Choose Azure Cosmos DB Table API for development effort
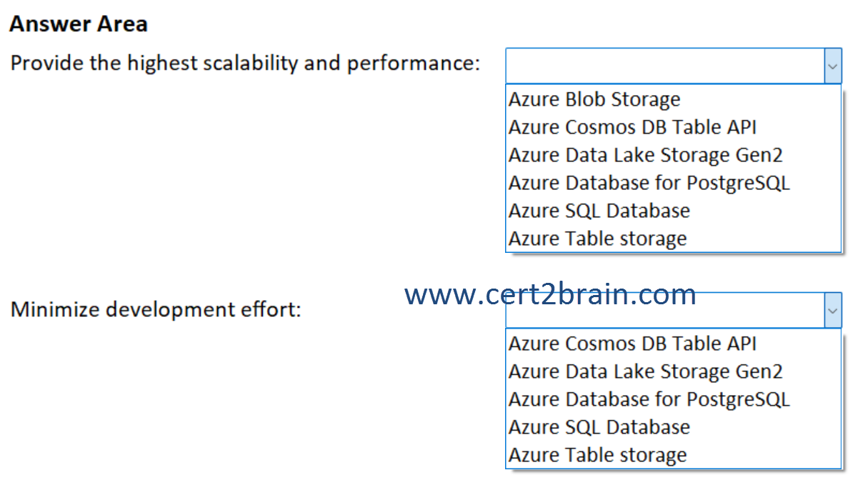 click(x=632, y=344)
